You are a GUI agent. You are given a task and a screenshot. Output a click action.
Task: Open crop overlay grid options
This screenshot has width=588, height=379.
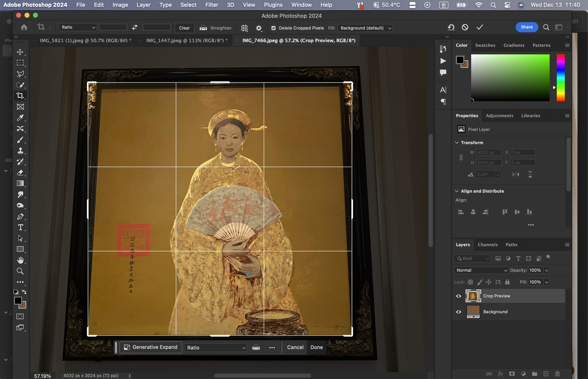tap(244, 28)
